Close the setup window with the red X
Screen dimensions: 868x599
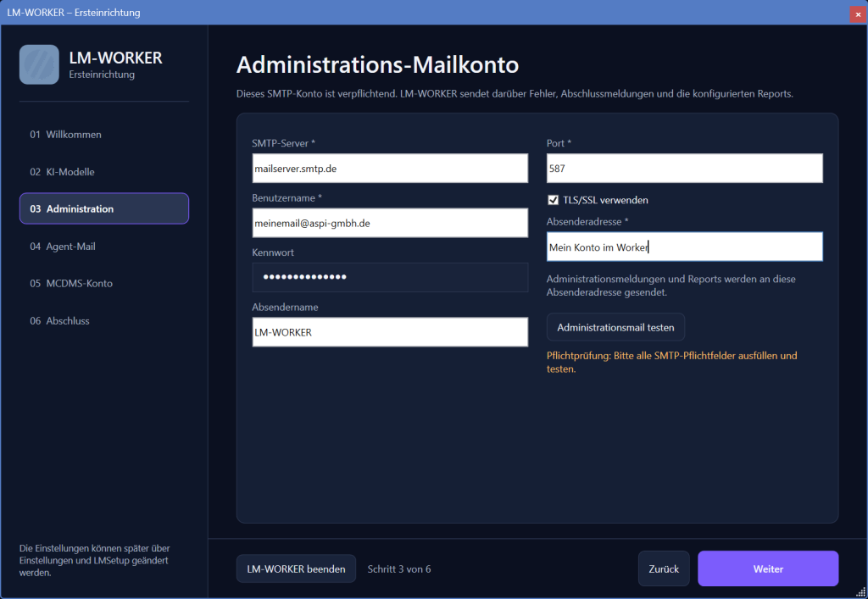[858, 14]
